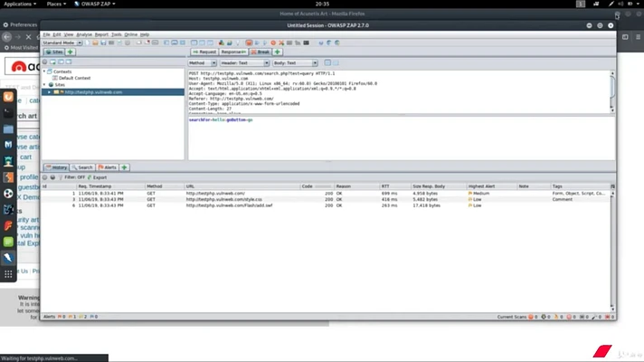Click the black Show Console icon
This screenshot has width=644, height=362.
tap(306, 43)
